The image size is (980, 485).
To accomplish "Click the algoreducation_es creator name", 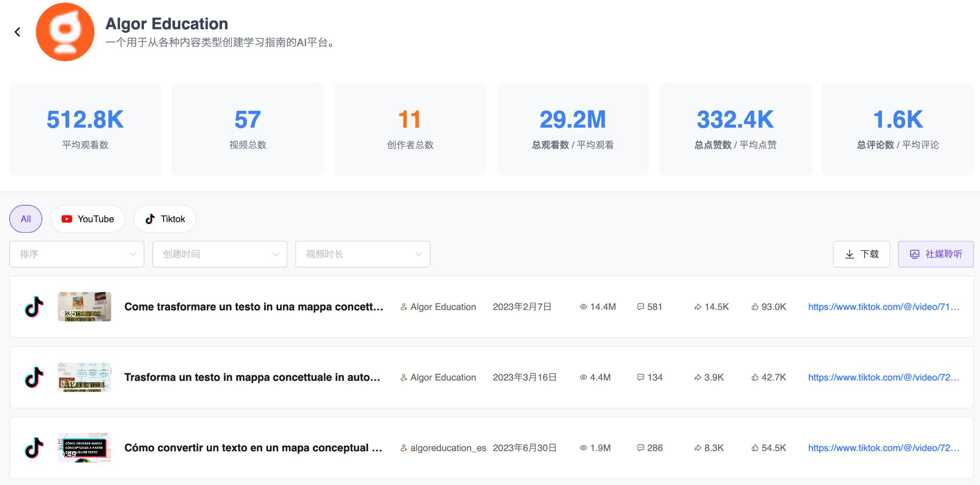I will [448, 448].
